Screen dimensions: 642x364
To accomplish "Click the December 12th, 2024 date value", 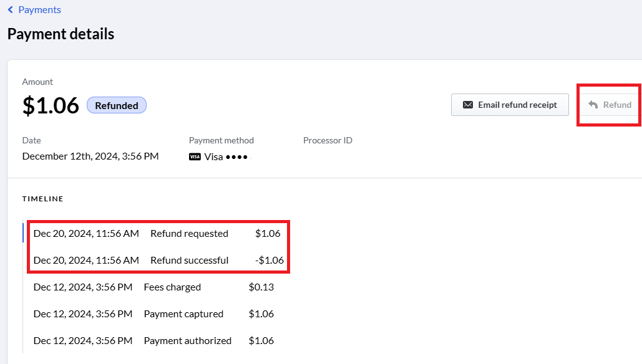I will pyautogui.click(x=90, y=156).
